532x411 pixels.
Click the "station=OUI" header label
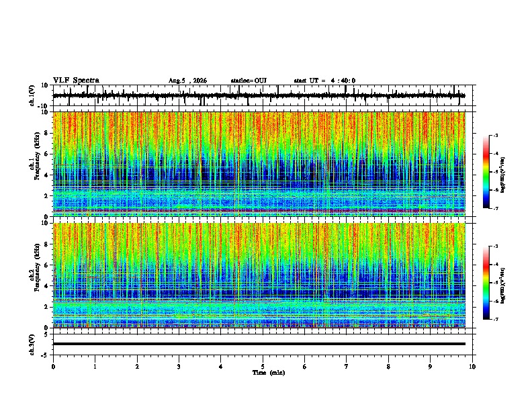[249, 81]
